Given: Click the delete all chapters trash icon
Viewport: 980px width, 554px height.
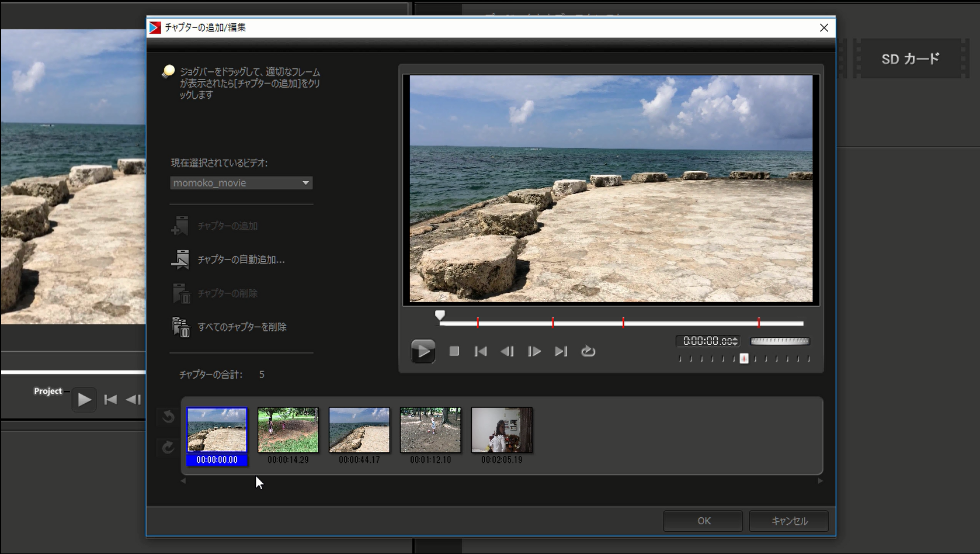Looking at the screenshot, I should (180, 327).
